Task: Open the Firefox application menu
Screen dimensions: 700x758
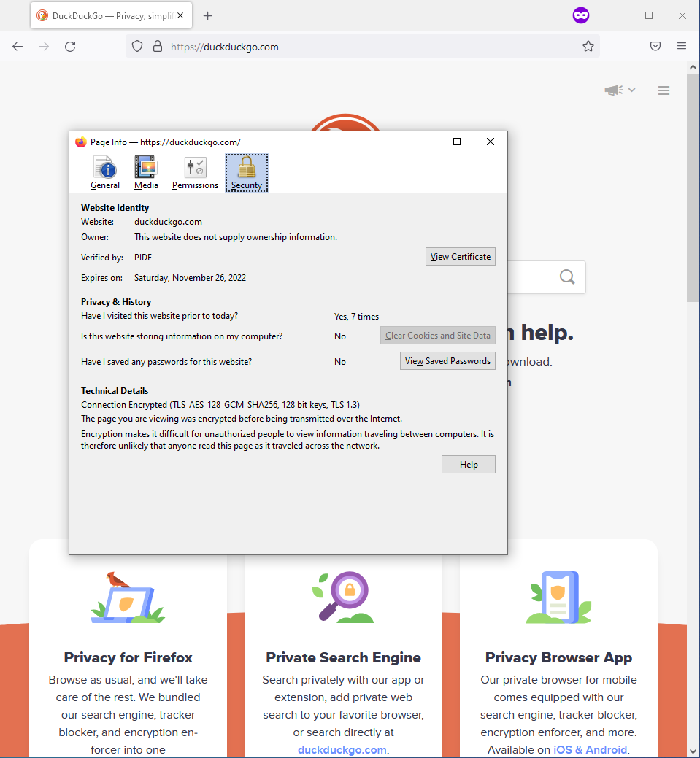Action: (681, 46)
